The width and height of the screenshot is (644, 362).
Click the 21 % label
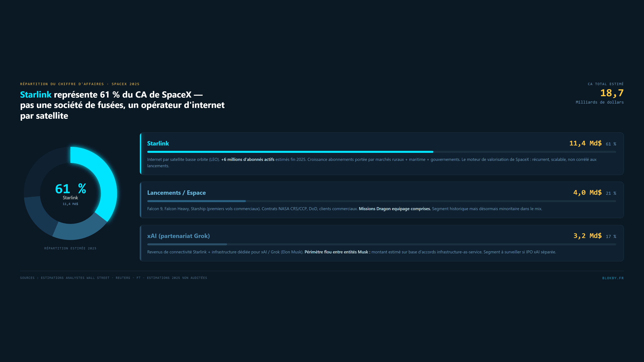pos(611,193)
